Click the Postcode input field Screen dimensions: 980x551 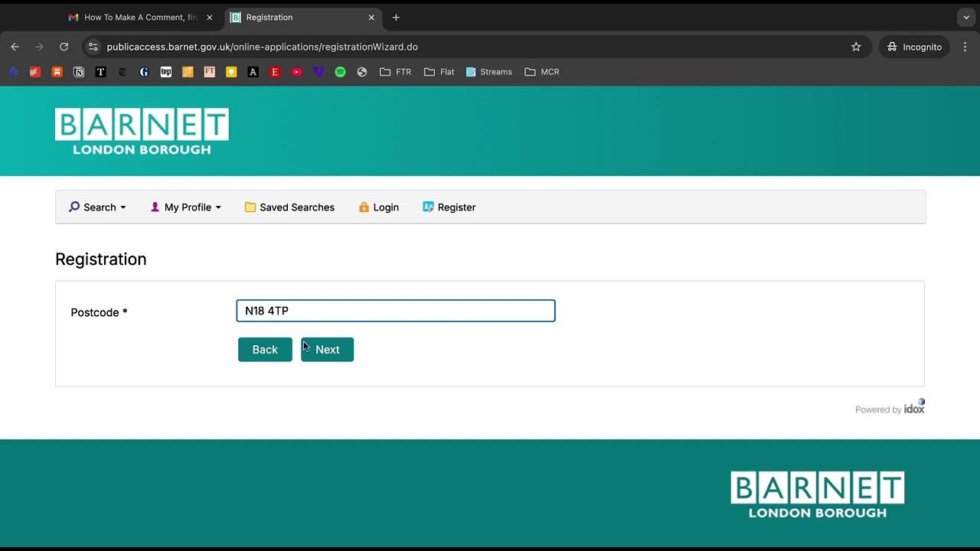click(x=396, y=311)
